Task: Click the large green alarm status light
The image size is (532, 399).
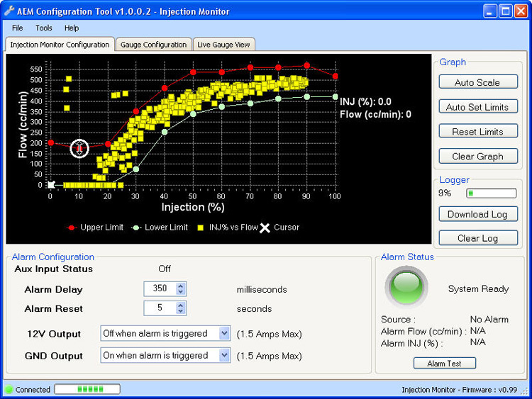Action: [406, 286]
